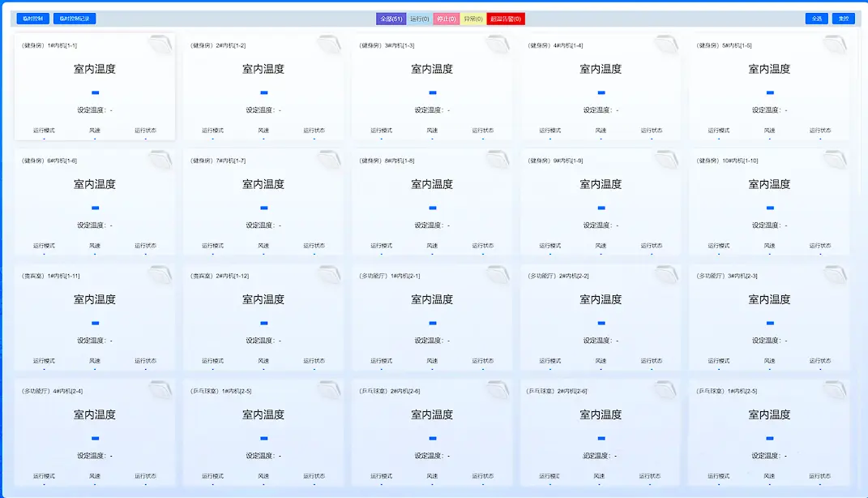Image resolution: width=868 pixels, height=498 pixels.
Task: Click blue temperature dash in 多功能厅 2#内机[2-2] card
Action: coord(601,323)
